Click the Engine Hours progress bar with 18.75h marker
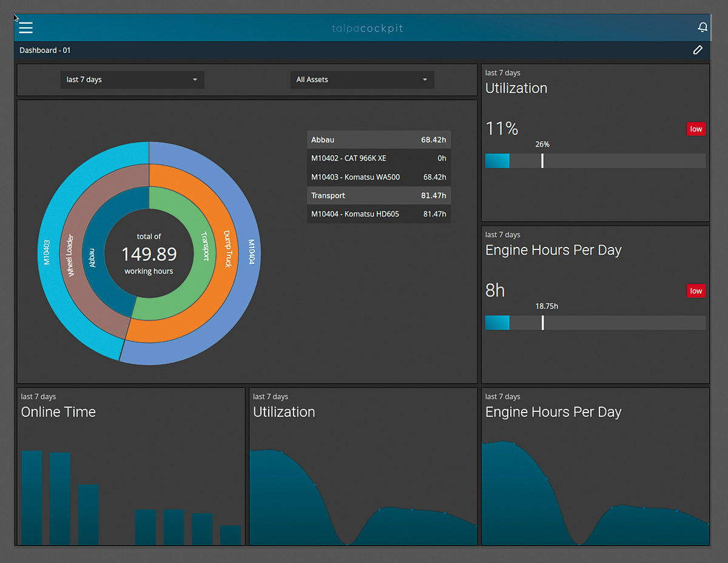The height and width of the screenshot is (563, 728). tap(595, 323)
